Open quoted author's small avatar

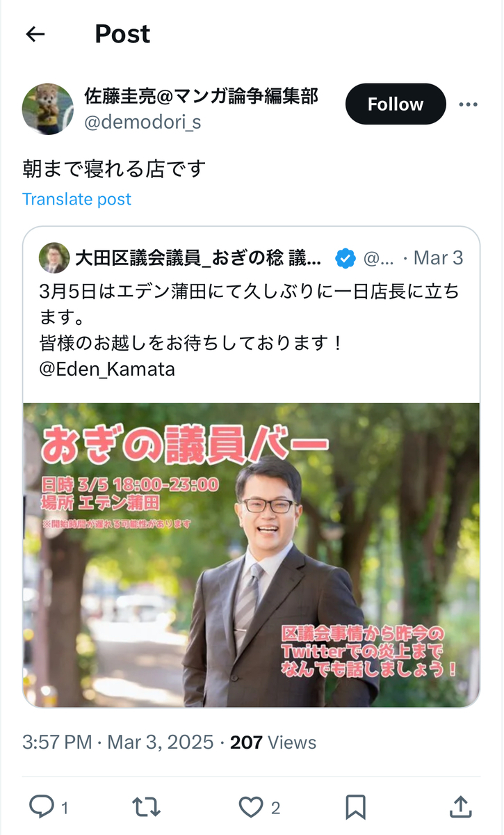(x=54, y=258)
